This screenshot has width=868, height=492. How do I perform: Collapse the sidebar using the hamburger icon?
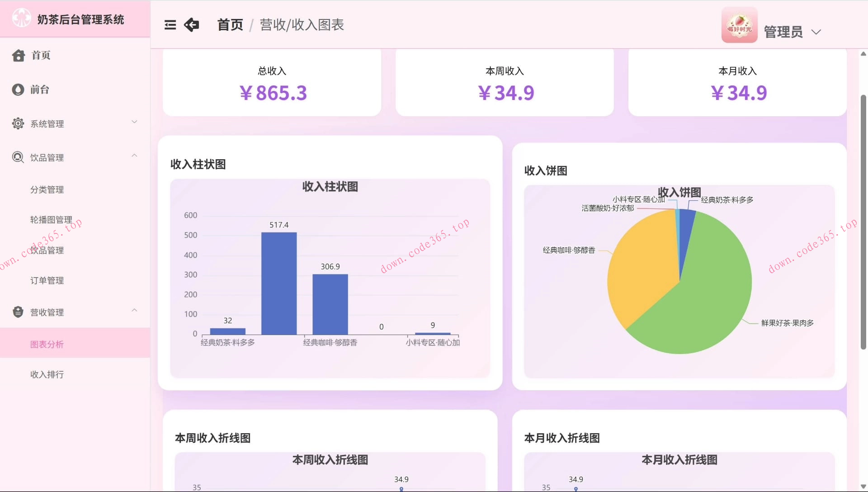pyautogui.click(x=170, y=25)
